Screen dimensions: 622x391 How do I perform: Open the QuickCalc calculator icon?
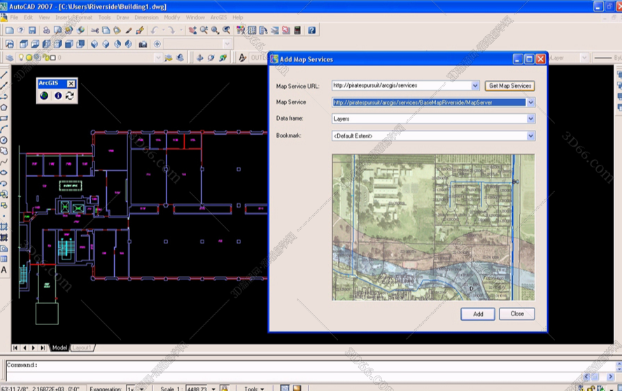(x=297, y=30)
